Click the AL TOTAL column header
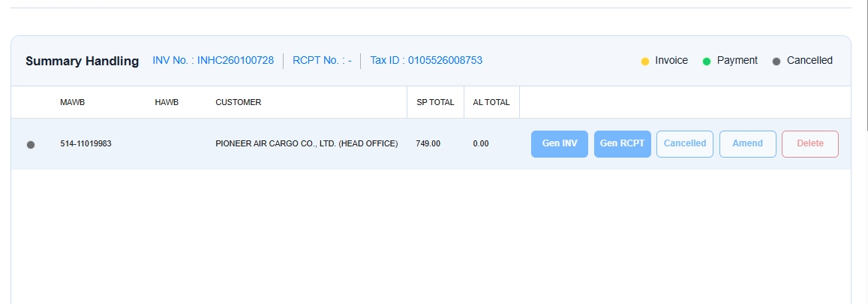868x304 pixels. tap(491, 103)
